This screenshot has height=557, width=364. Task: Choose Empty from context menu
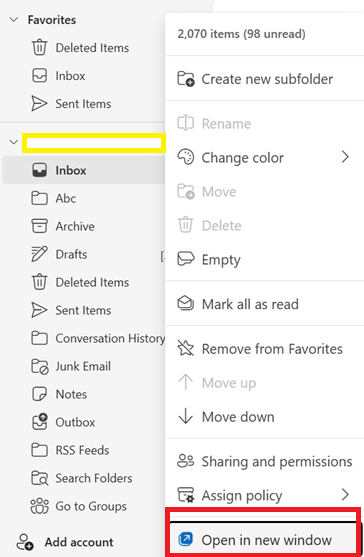(x=265, y=260)
